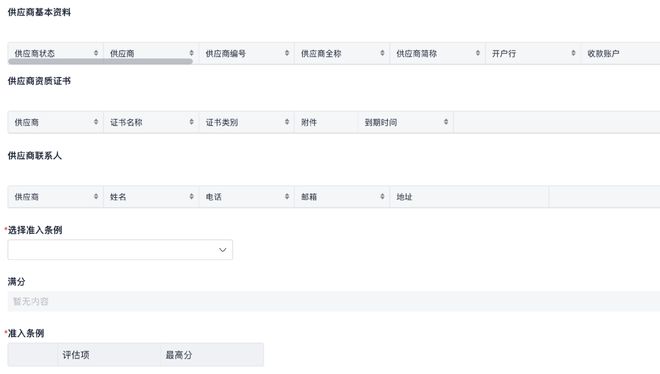
Task: Click the 收款账户 column header text
Action: 603,53
